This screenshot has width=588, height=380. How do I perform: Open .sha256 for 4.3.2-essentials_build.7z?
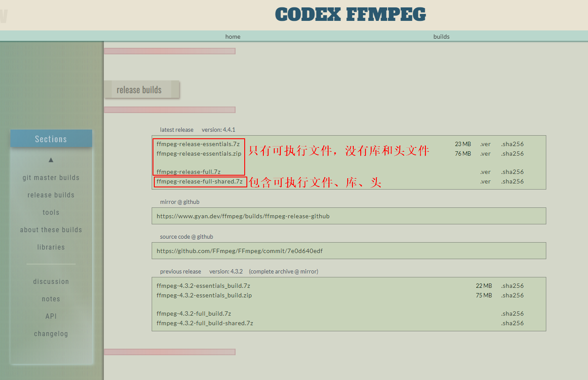point(512,286)
